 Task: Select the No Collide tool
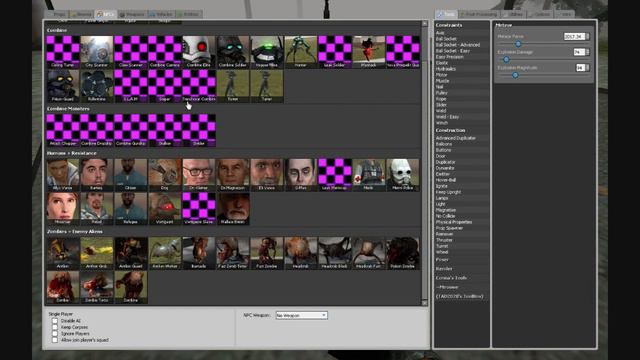(x=445, y=216)
